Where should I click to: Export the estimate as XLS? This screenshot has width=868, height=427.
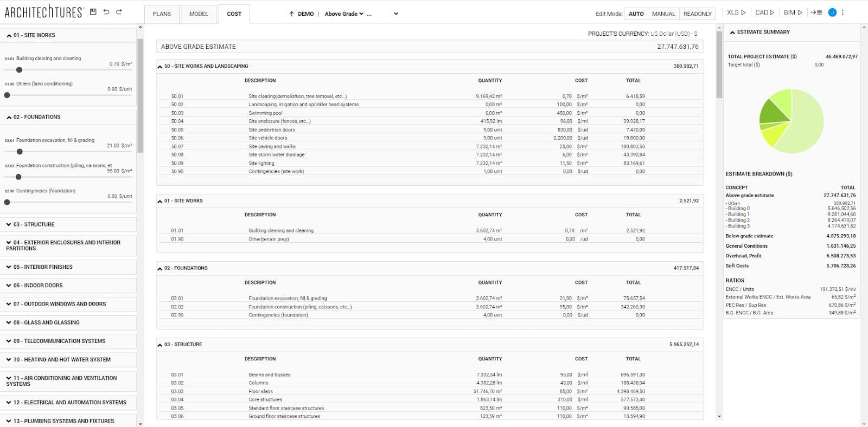pos(736,12)
